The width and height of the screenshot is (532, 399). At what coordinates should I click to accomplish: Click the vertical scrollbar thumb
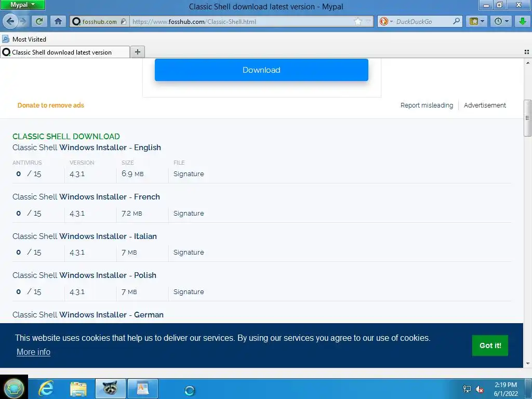(527, 118)
